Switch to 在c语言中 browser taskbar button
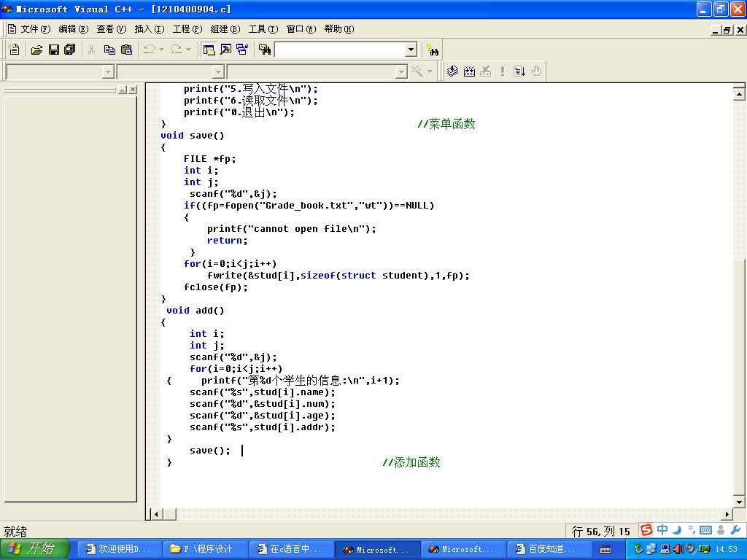The width and height of the screenshot is (747, 560). tap(290, 549)
